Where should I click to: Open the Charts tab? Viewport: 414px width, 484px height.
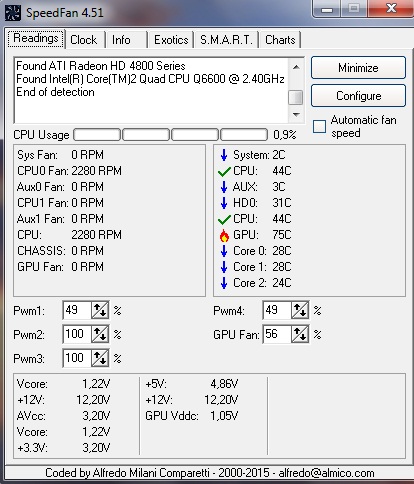point(280,40)
